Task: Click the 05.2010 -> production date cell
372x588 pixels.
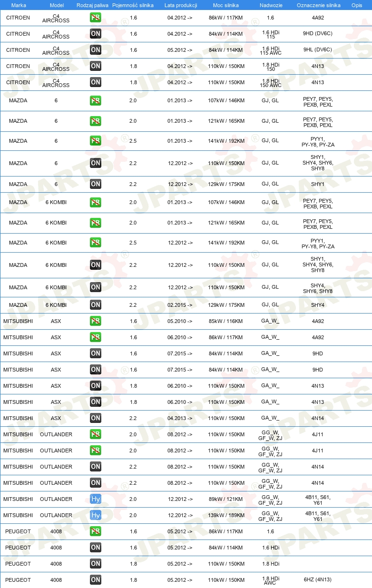Action: click(x=180, y=321)
